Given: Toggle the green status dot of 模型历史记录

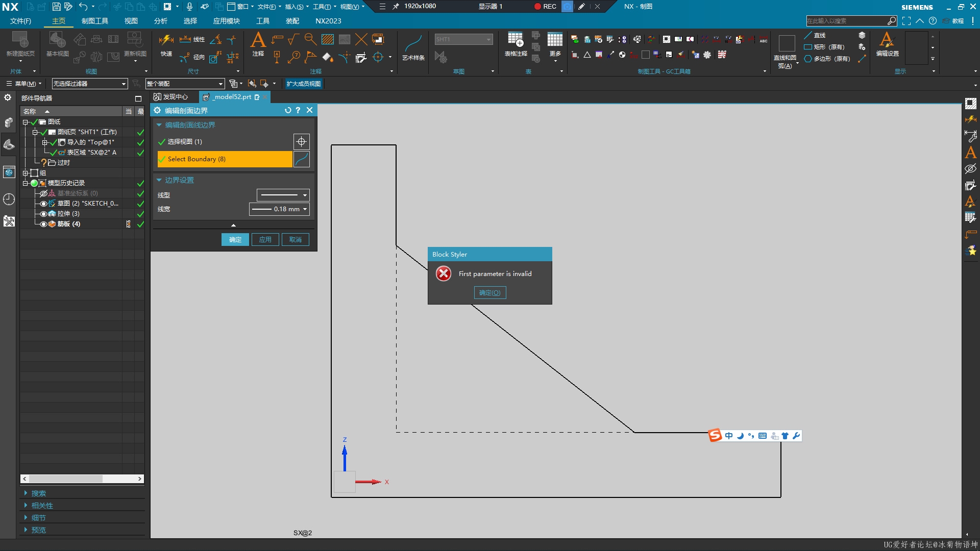Looking at the screenshot, I should (x=34, y=183).
